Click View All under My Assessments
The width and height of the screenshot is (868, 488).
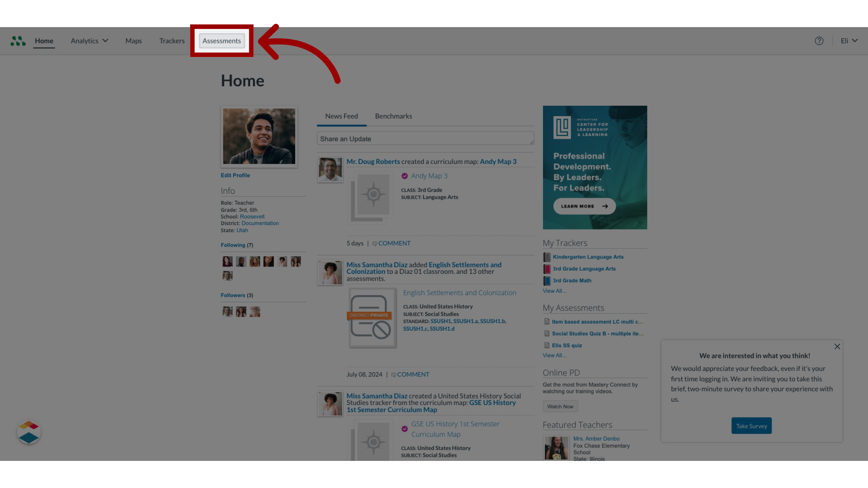(x=554, y=355)
